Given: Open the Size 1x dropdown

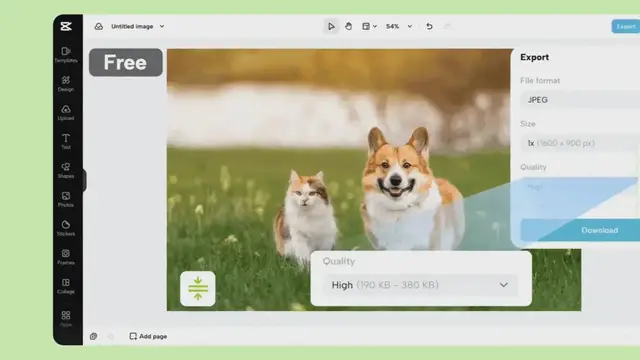Looking at the screenshot, I should [x=580, y=143].
